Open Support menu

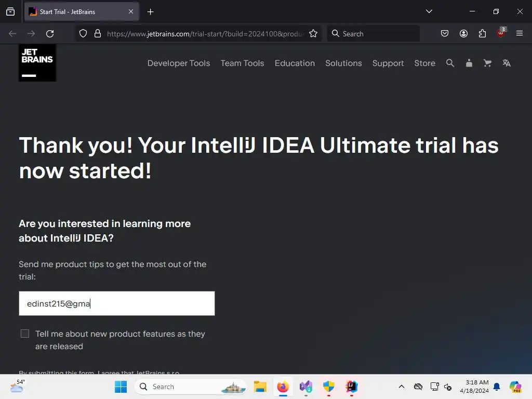[388, 63]
